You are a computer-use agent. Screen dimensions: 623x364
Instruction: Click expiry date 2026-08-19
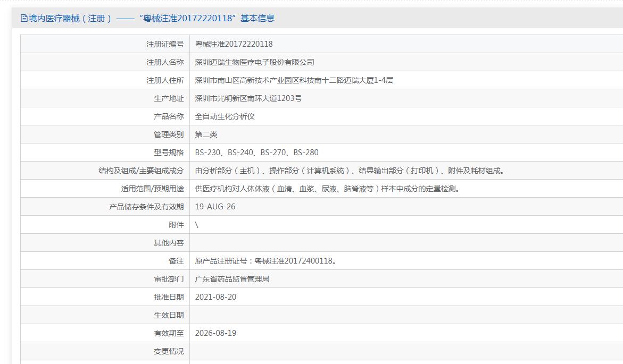point(215,333)
